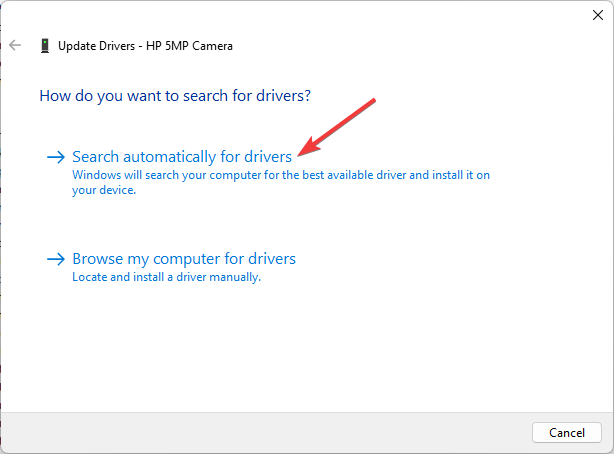Click 'Locate and install a driver manually.' text
Screen dimensions: 614x454
pyautogui.click(x=166, y=277)
